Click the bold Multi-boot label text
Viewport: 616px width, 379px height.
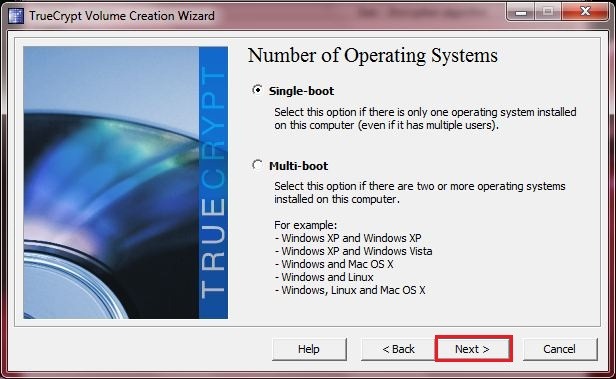[x=299, y=166]
